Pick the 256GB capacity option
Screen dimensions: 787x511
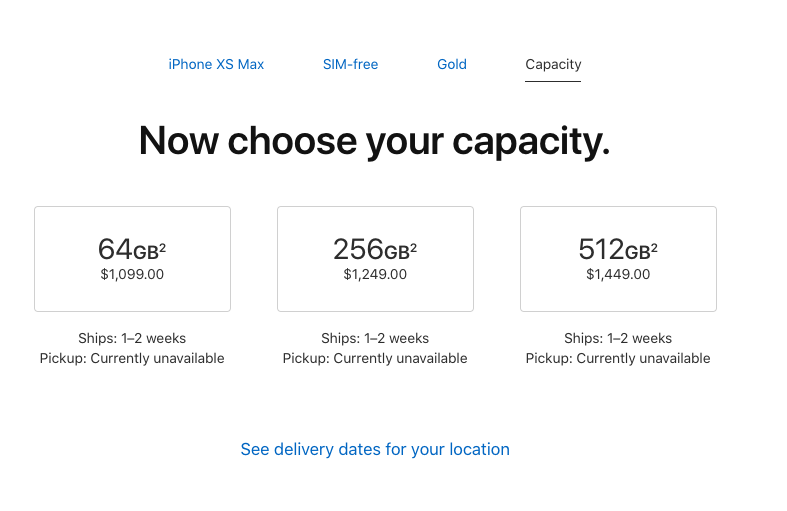[375, 259]
